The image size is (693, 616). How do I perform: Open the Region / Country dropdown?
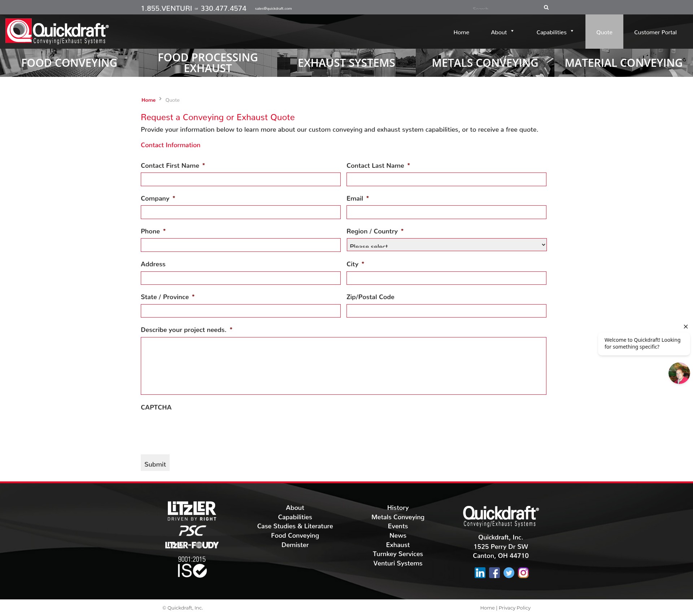446,245
